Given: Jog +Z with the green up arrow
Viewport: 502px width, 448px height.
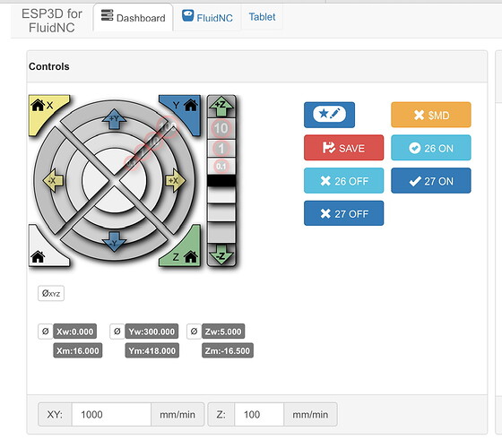Looking at the screenshot, I should click(221, 107).
